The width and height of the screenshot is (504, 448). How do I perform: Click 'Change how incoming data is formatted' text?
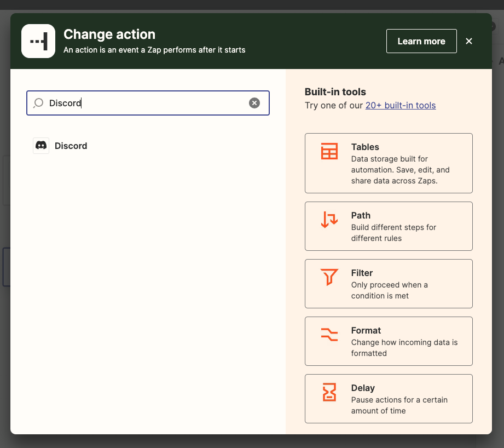pyautogui.click(x=404, y=348)
